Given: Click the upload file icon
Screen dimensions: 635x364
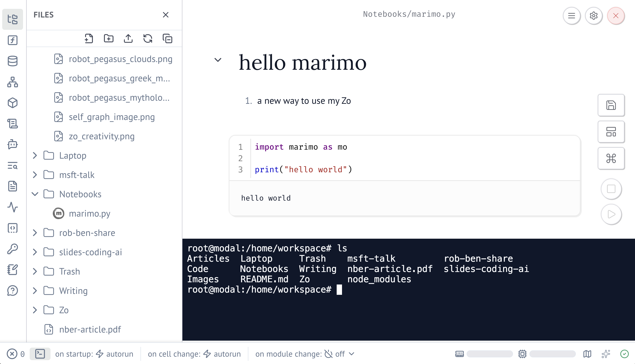Looking at the screenshot, I should tap(128, 38).
